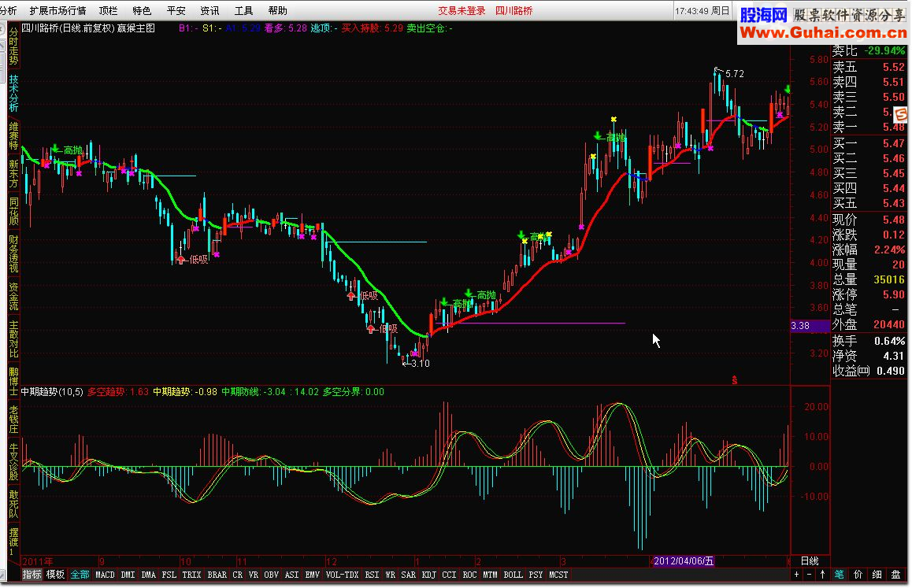Switch sub-chart to DMA indicator
912x588 pixels.
149,575
